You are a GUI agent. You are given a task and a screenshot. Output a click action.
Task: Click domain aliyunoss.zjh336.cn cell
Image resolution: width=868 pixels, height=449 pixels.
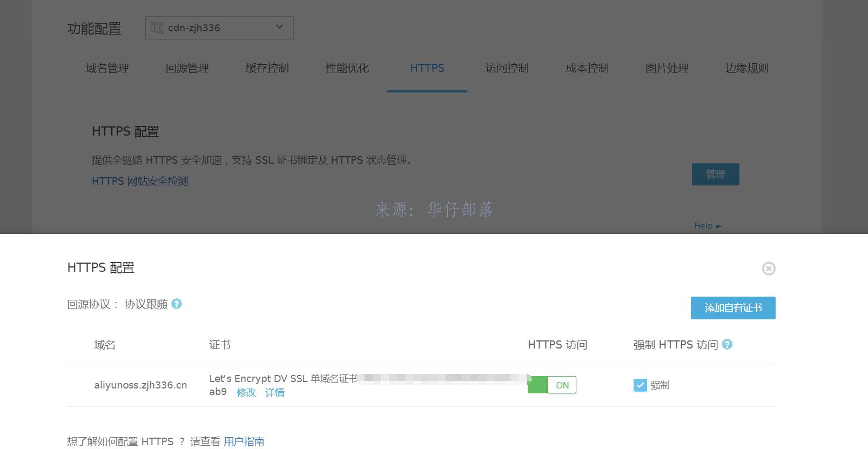140,385
